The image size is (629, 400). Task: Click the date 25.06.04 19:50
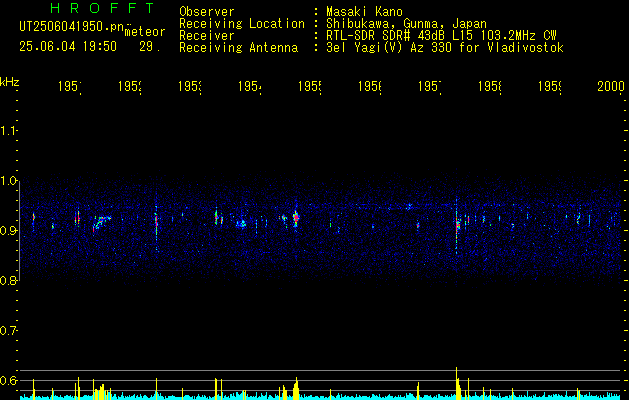68,47
